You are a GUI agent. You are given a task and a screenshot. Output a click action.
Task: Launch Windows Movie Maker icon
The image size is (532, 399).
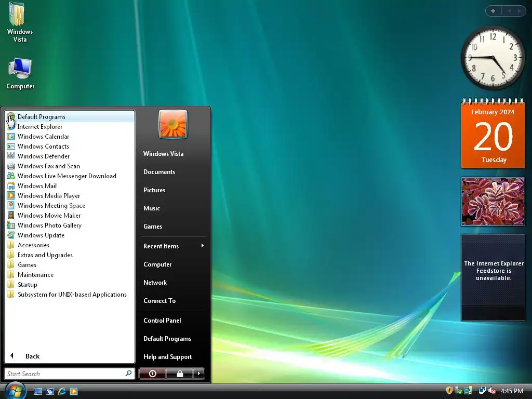pyautogui.click(x=11, y=216)
